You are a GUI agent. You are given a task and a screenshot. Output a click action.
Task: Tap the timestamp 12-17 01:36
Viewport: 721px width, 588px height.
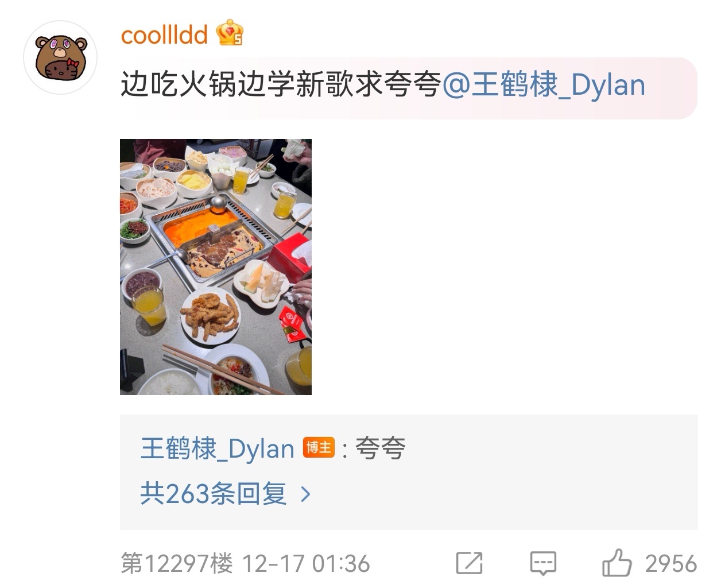click(x=306, y=563)
